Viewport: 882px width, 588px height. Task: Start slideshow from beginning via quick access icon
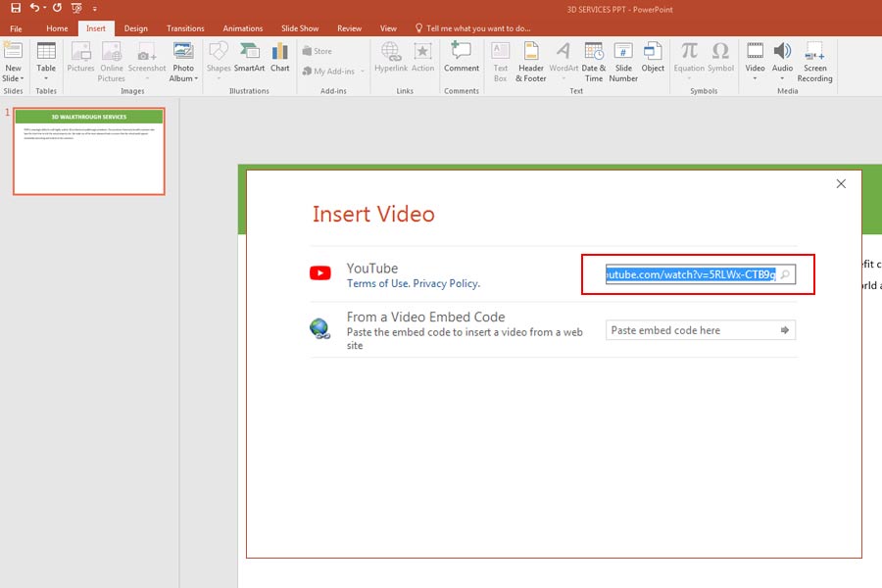(x=76, y=8)
